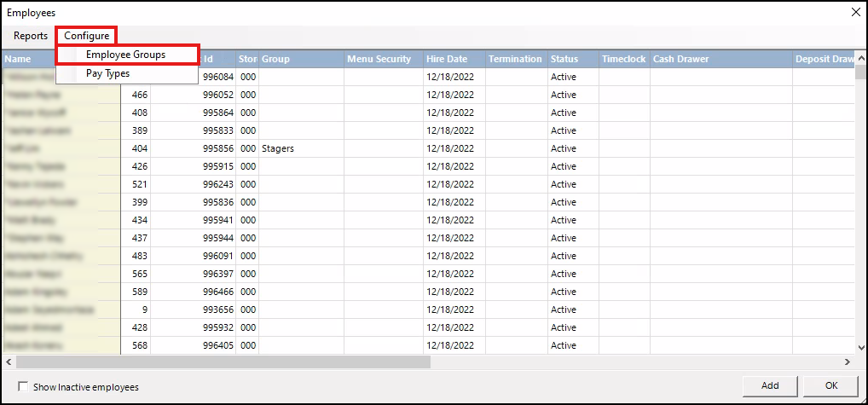The image size is (868, 405).
Task: Sort by Timeclock column header
Action: [x=623, y=59]
